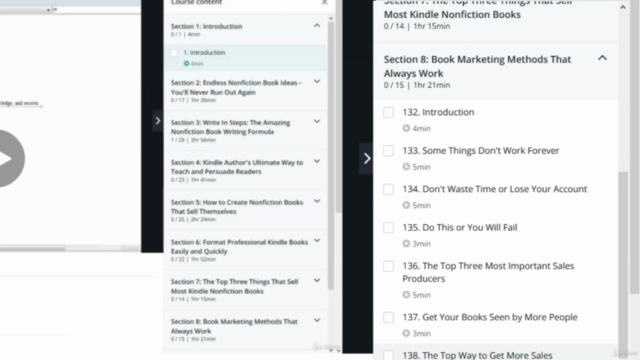
Task: Check box for 136. Top Three Most Important Sales Producers
Action: click(x=389, y=266)
